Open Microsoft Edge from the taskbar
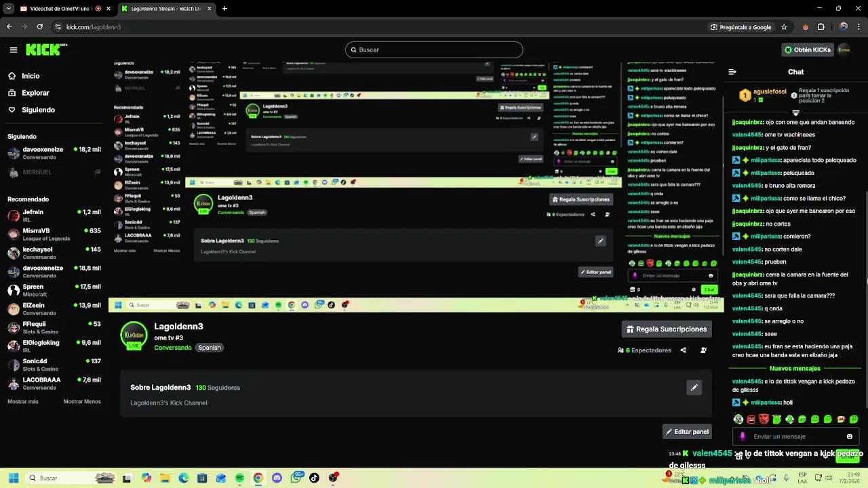Viewport: 868px width, 488px height. point(183,478)
